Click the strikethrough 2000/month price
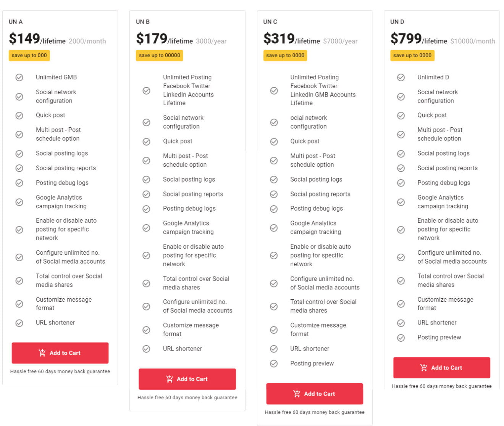The image size is (504, 426). point(87,41)
